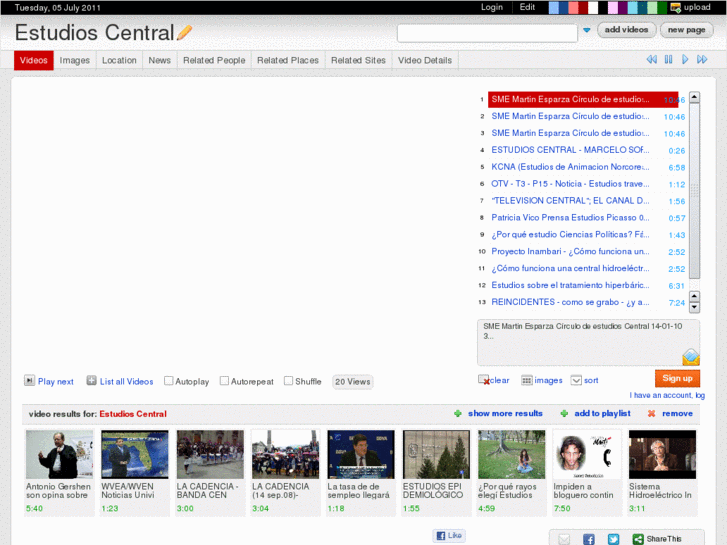Open the Related People tab
The image size is (727, 545).
click(214, 60)
